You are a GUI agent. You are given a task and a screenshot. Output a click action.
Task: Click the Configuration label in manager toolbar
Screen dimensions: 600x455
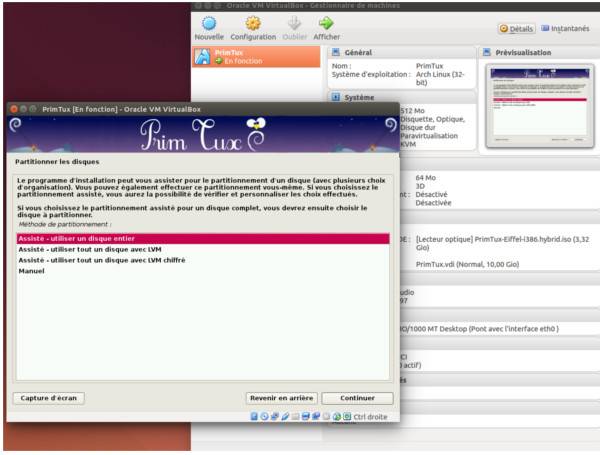tap(253, 37)
